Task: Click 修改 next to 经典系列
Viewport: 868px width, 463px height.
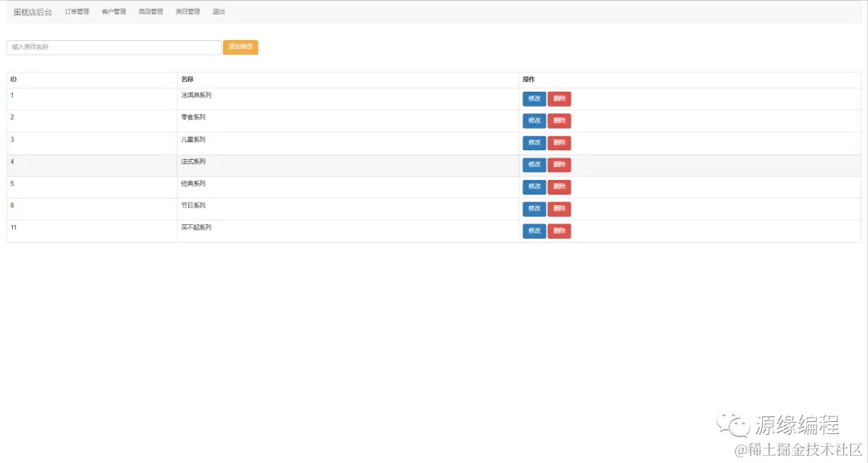Action: [x=534, y=186]
